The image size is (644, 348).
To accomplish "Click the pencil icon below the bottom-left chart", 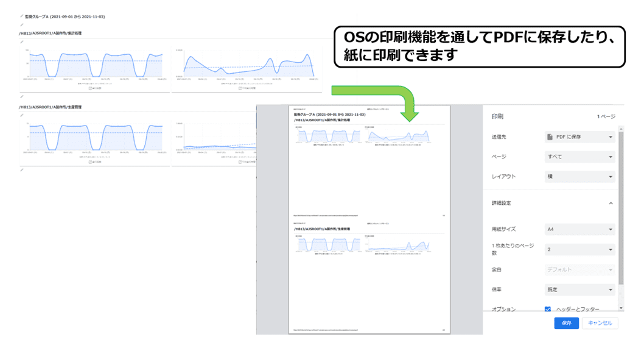I will point(21,170).
